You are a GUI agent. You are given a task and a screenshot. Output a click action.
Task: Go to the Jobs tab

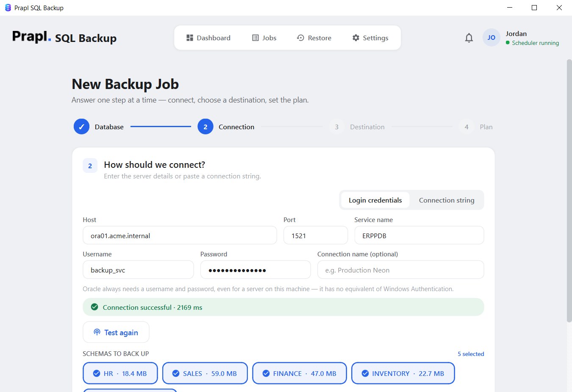(x=264, y=38)
